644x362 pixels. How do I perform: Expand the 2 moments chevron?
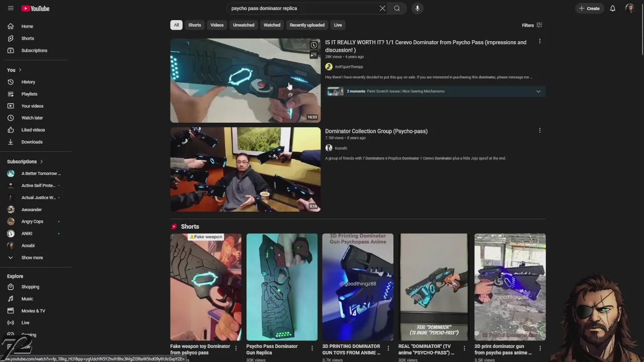coord(538,92)
